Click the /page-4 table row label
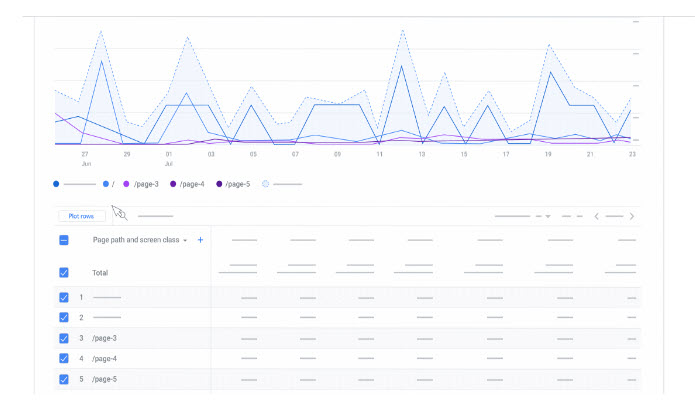Screen dimensions: 695x401 105,358
